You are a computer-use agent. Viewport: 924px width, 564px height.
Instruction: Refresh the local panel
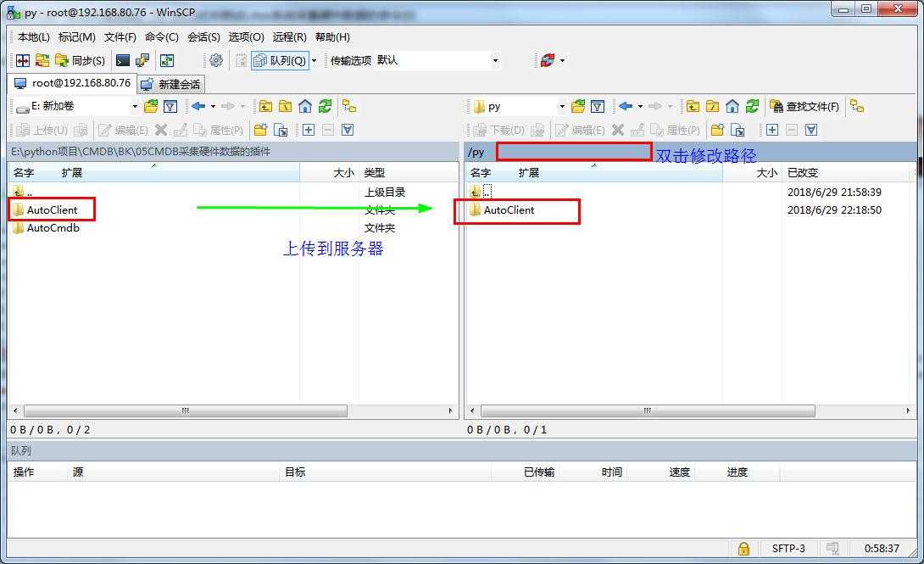[x=325, y=106]
